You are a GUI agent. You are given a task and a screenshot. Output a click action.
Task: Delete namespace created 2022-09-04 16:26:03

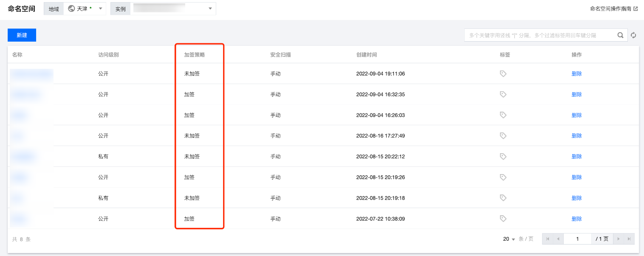[576, 115]
